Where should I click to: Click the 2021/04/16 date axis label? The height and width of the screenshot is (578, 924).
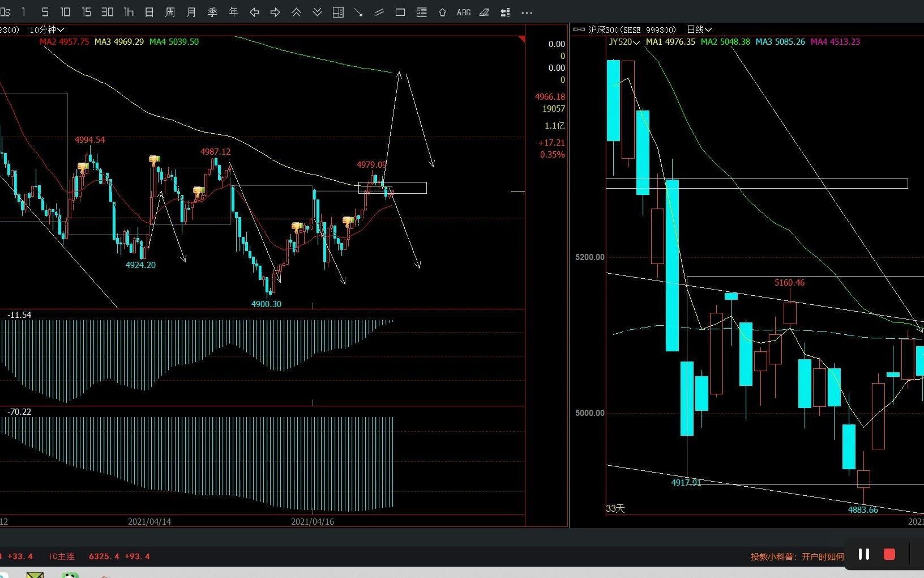(313, 521)
